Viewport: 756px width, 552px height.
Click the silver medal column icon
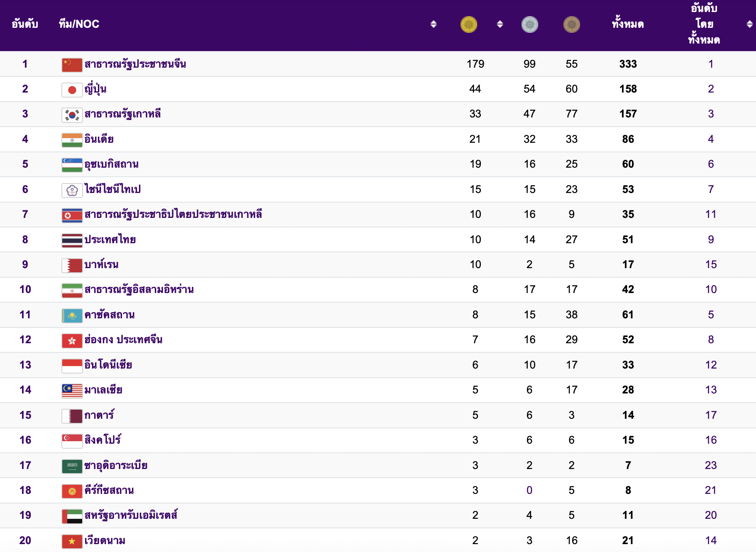(x=529, y=24)
